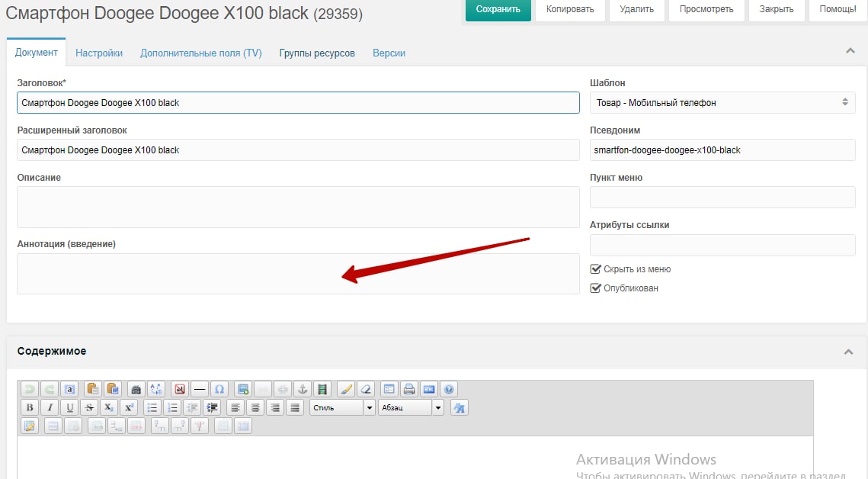The image size is (868, 479).
Task: Switch to the 'Настройки' tab
Action: (x=99, y=53)
